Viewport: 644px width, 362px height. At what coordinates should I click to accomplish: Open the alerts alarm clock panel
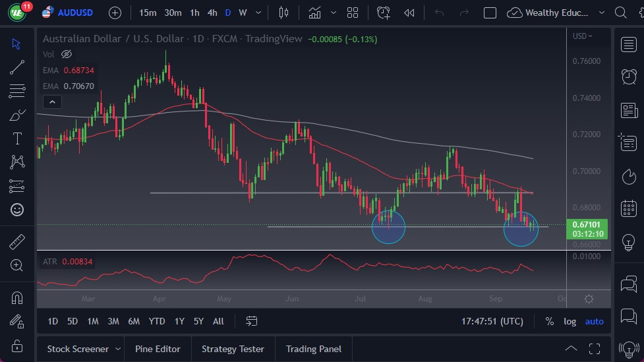(x=629, y=76)
